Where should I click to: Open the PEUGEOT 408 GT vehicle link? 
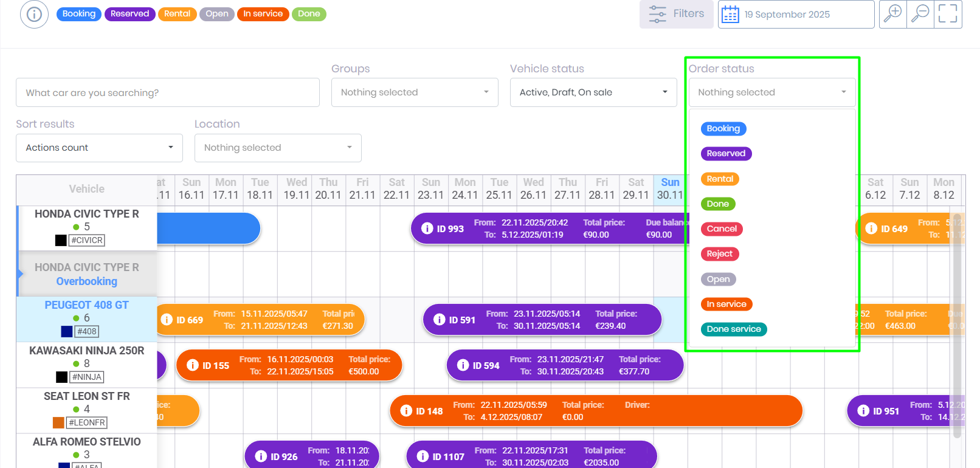click(x=86, y=305)
